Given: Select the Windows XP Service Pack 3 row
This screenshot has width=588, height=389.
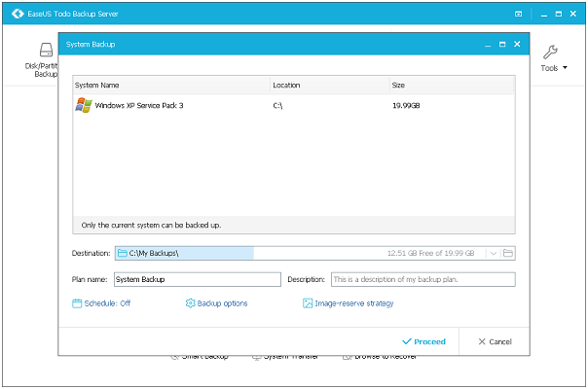Looking at the screenshot, I should (x=294, y=105).
